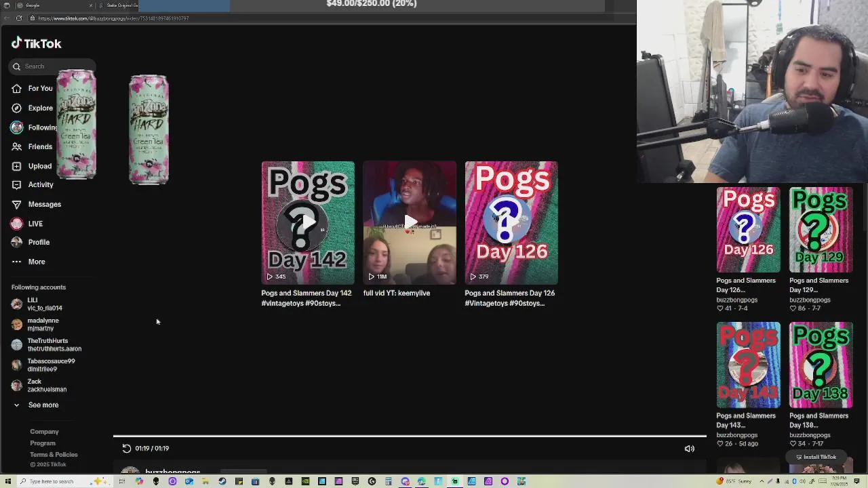Image resolution: width=868 pixels, height=488 pixels.
Task: Click the '379' view count on Day 126
Action: 484,277
